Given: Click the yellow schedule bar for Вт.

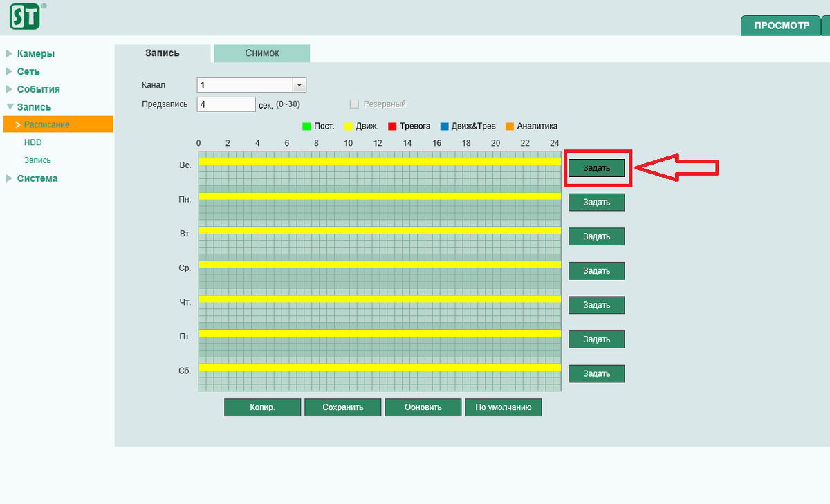Looking at the screenshot, I should click(x=380, y=230).
